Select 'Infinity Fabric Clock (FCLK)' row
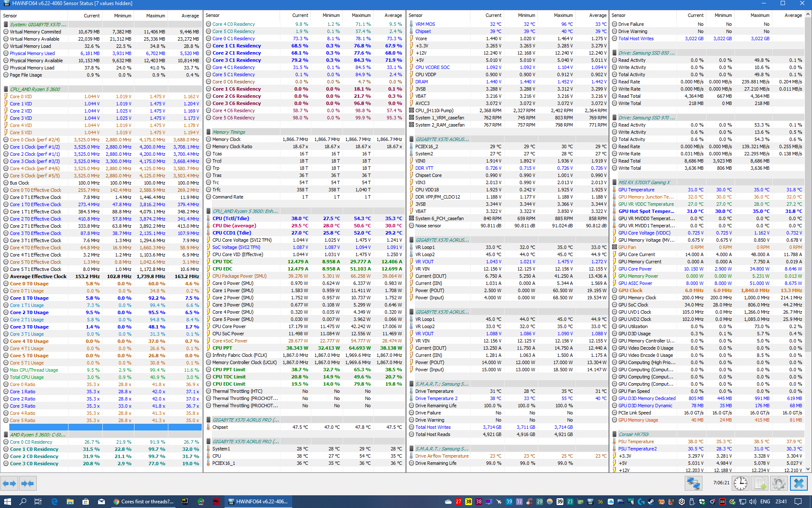Screen dimensions: 812x508 [304, 355]
